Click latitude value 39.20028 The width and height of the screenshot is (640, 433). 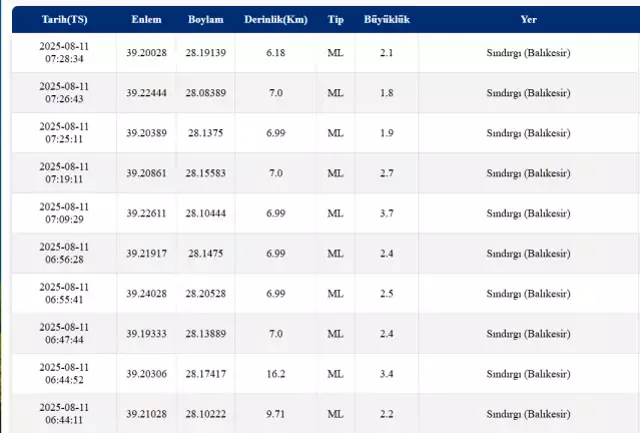click(x=146, y=53)
